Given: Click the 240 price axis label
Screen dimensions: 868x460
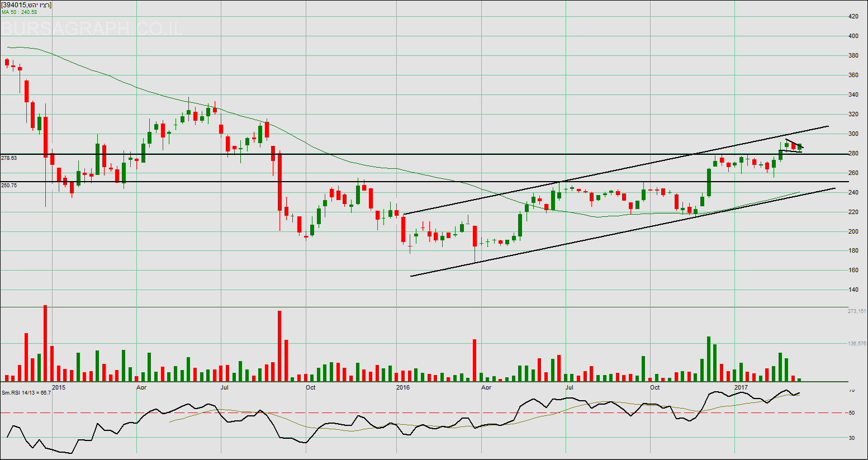Looking at the screenshot, I should click(x=853, y=193).
